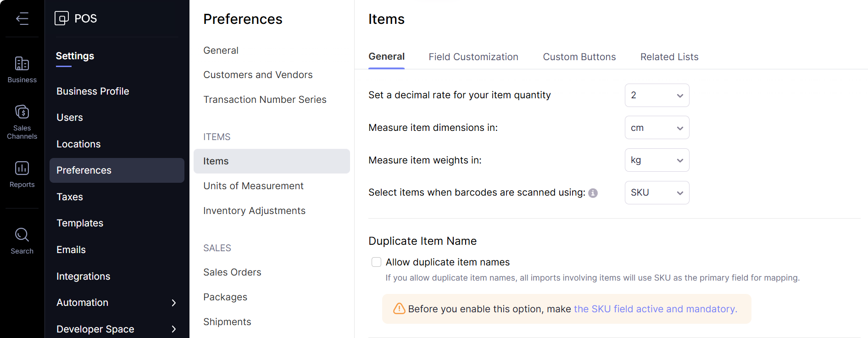Viewport: 868px width, 338px height.
Task: Open the Business section icon
Action: (x=22, y=64)
